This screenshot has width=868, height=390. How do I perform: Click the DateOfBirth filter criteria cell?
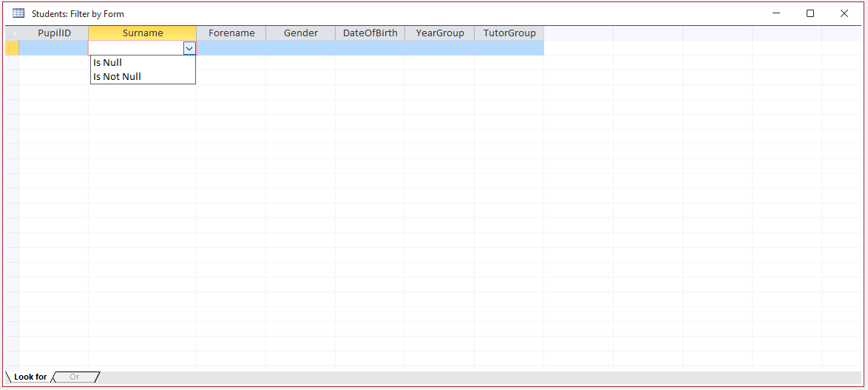(370, 48)
